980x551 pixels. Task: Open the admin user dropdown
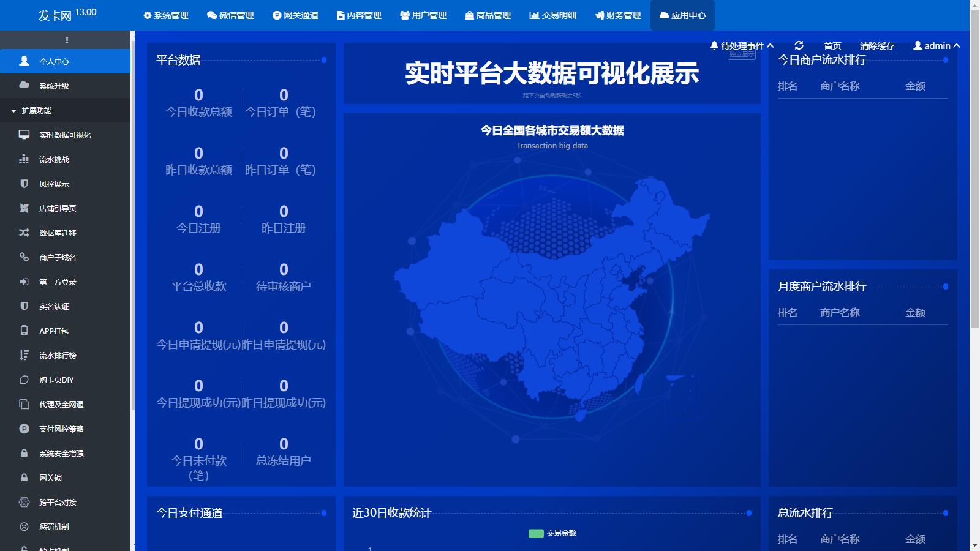click(x=937, y=46)
